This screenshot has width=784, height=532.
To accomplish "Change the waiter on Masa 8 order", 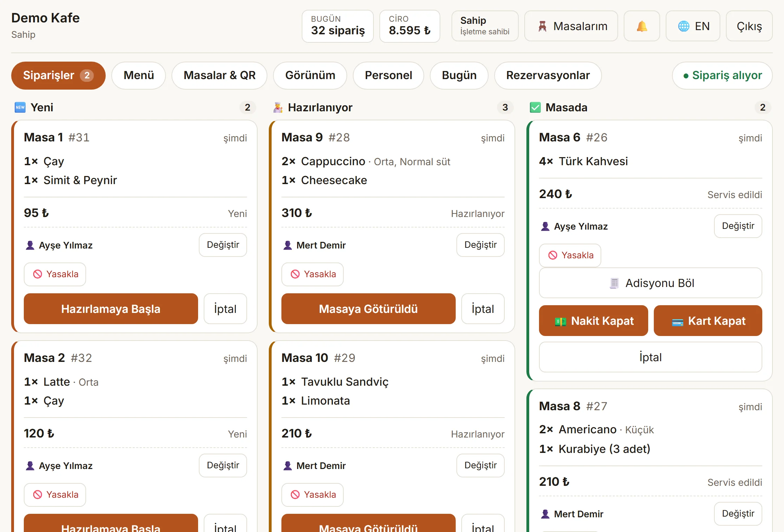I will point(738,514).
